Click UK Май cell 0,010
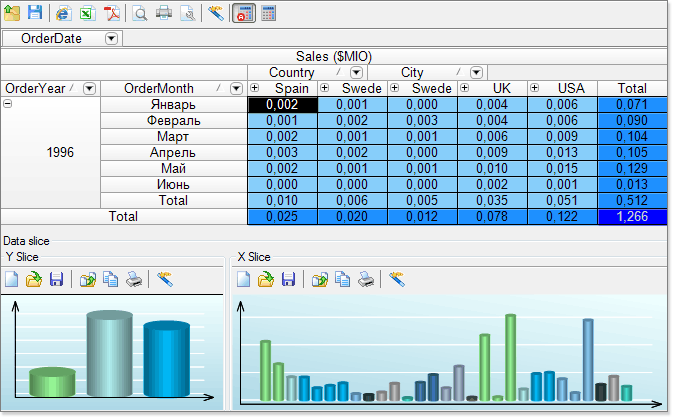The image size is (680, 420). [x=492, y=168]
